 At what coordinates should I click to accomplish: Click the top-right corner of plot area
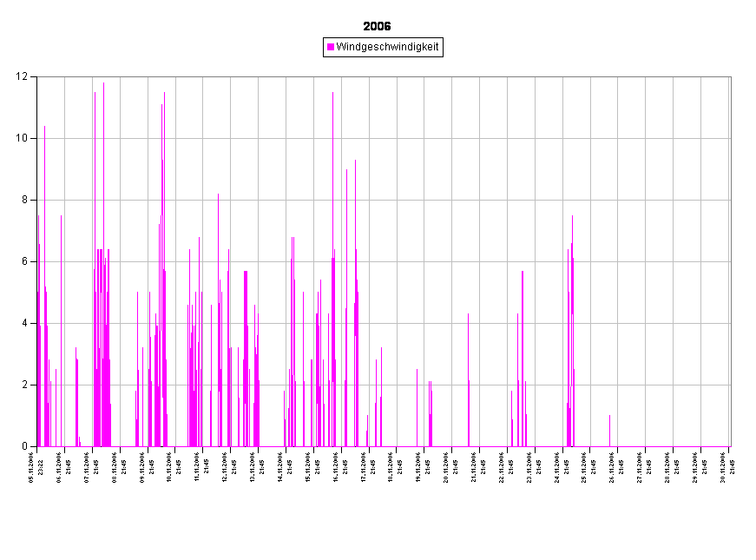pyautogui.click(x=730, y=77)
